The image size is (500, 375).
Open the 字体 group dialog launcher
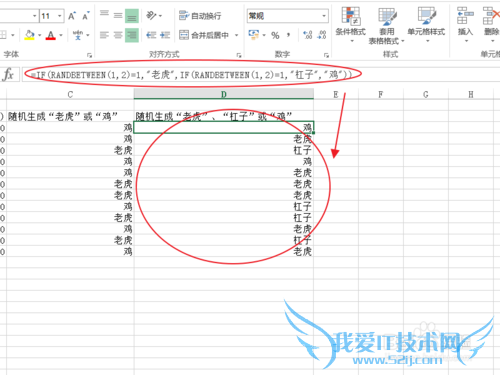pos(89,55)
